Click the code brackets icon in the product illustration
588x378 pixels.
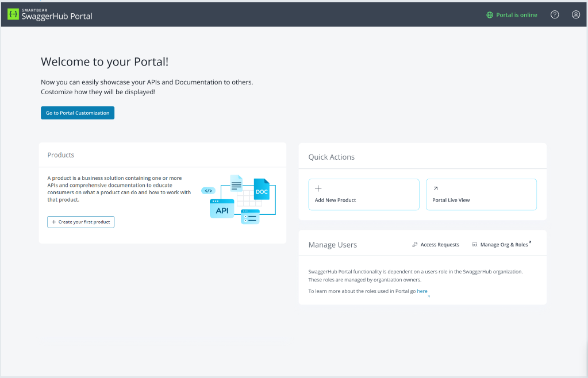pos(207,190)
